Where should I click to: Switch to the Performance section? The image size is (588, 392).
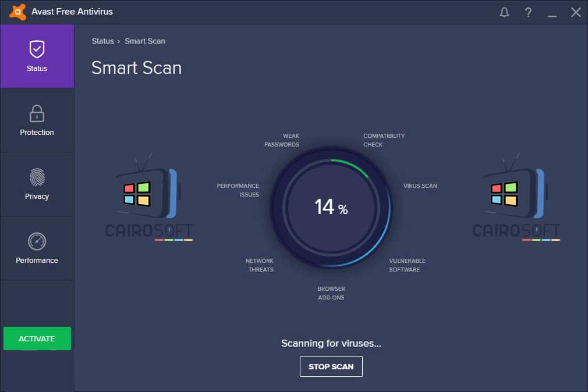tap(37, 248)
